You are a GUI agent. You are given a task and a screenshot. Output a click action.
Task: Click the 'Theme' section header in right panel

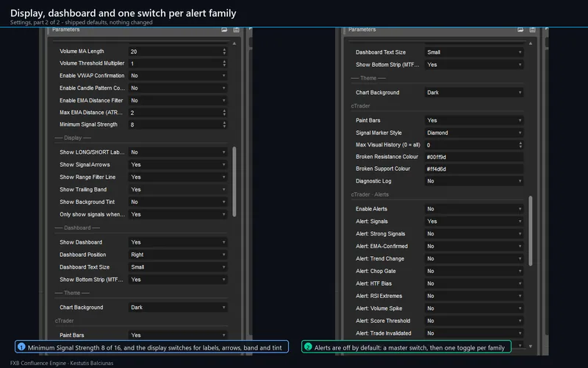click(368, 78)
